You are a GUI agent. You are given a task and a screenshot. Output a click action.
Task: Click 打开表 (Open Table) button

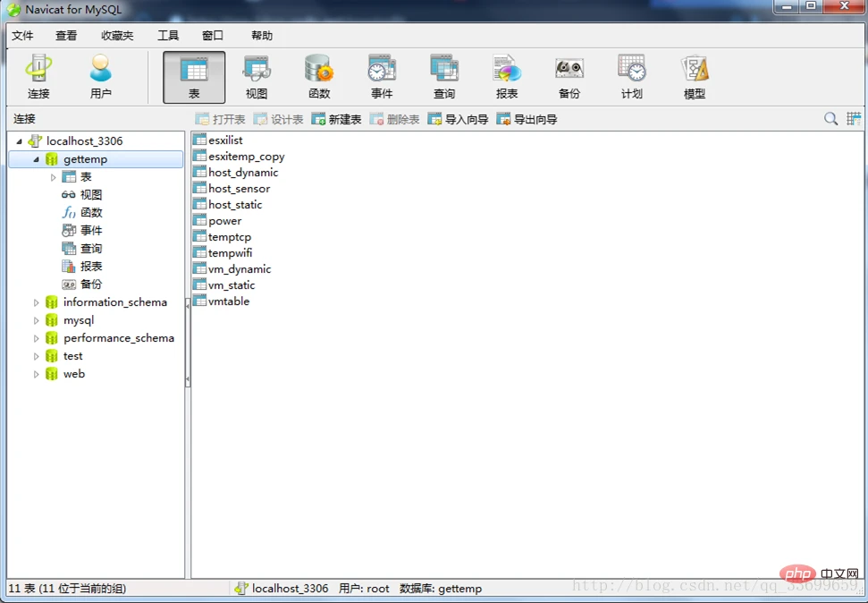pos(220,119)
